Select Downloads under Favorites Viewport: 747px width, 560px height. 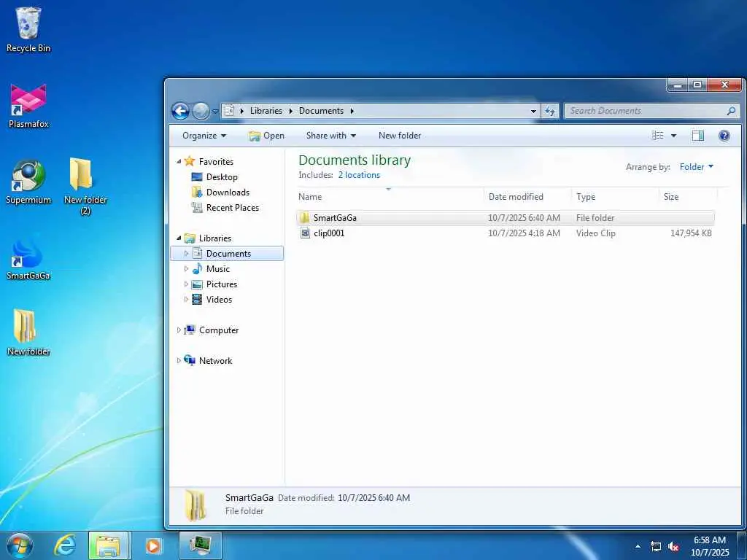pyautogui.click(x=220, y=192)
